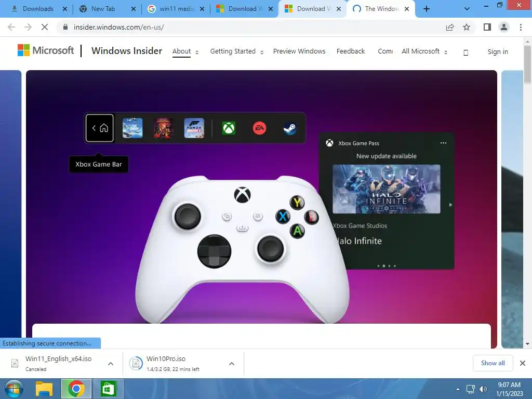Click the share page icon in address bar
Screen dimensions: 532x399
450,27
